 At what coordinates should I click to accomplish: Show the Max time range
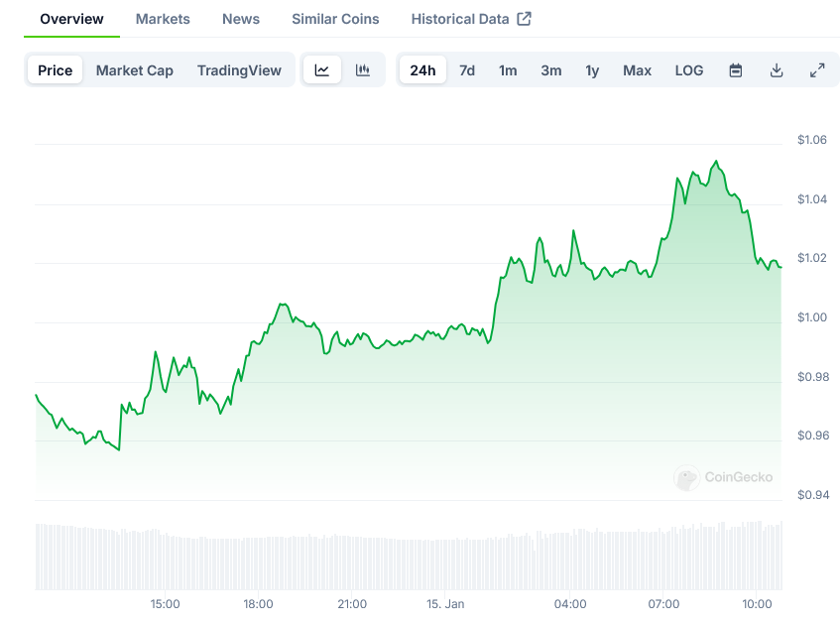(637, 70)
